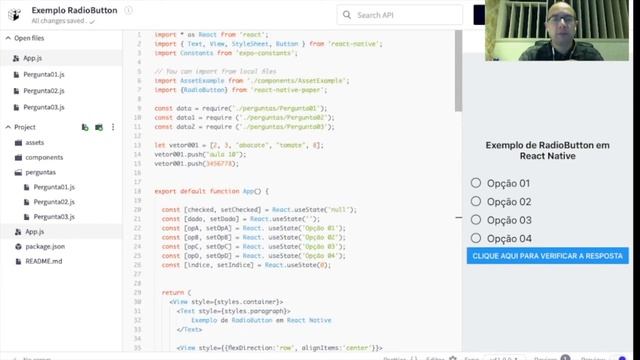Open the info icon beside Exemplo RadioButton

click(128, 10)
